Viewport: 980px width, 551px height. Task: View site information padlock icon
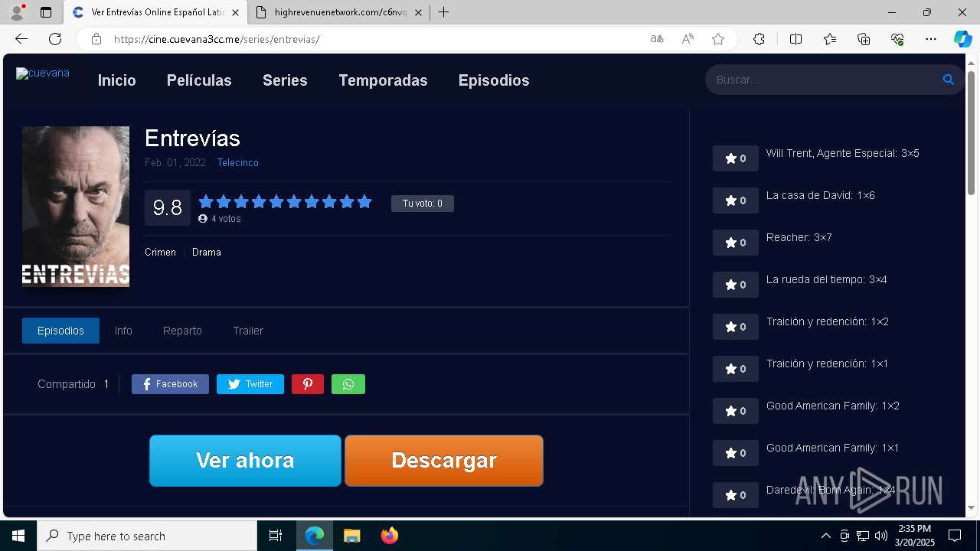tap(96, 39)
